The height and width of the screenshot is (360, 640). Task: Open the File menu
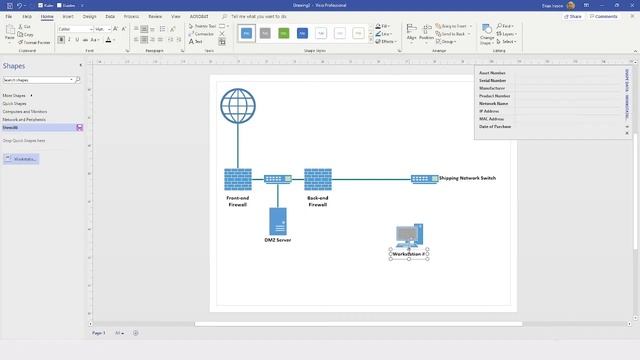[9, 17]
